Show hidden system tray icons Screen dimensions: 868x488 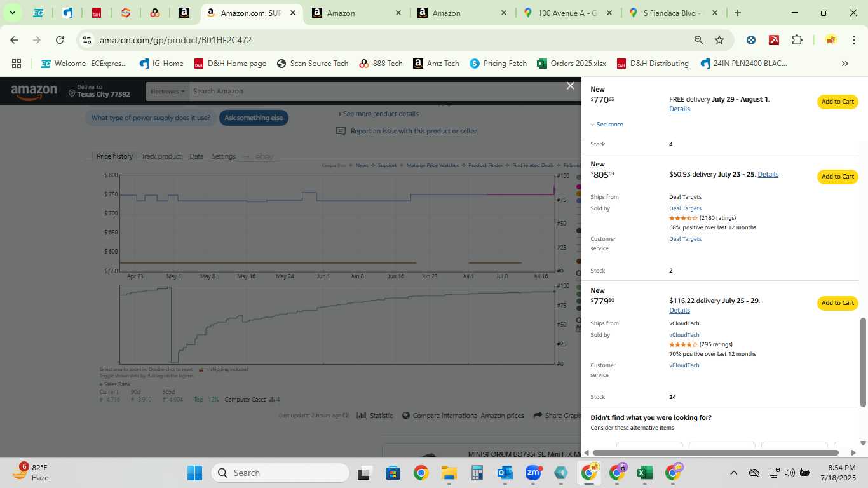pyautogui.click(x=733, y=473)
